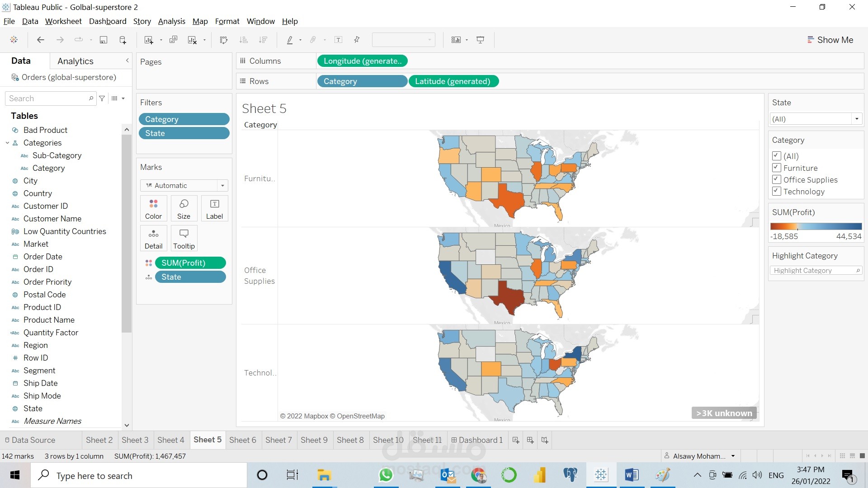Expand the Automatic mark type dropdown
Viewport: 868px width, 488px height.
pos(222,185)
